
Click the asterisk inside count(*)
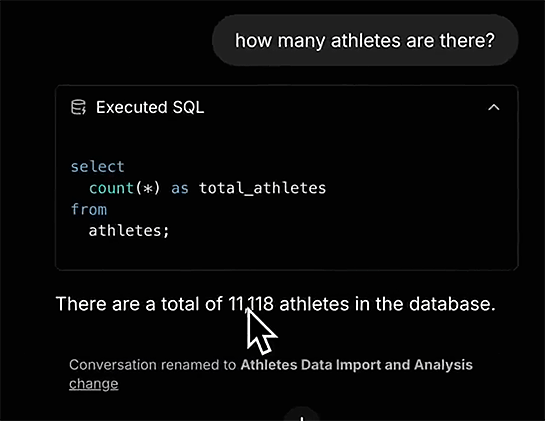coord(148,188)
